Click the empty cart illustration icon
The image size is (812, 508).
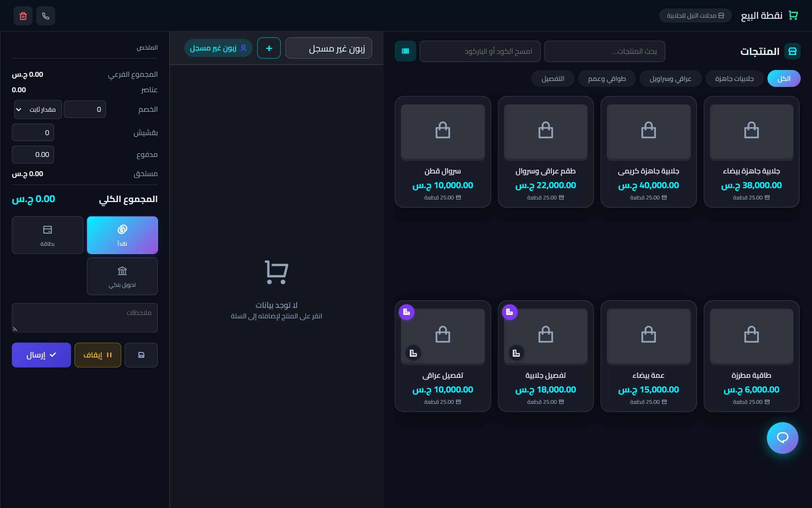[276, 272]
